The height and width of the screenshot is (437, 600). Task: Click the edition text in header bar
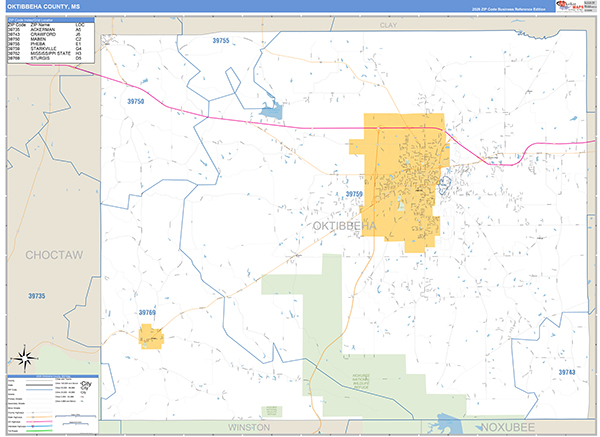click(509, 9)
